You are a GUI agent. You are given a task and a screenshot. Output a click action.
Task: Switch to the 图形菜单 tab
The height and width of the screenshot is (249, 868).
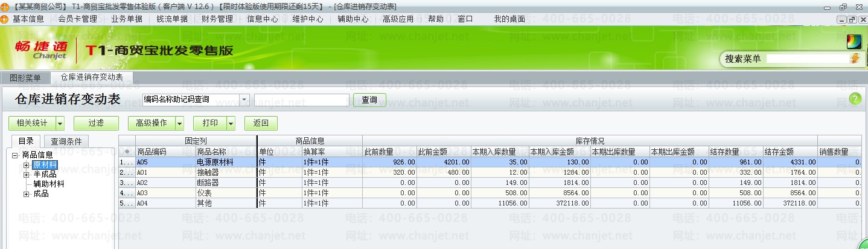pos(25,77)
